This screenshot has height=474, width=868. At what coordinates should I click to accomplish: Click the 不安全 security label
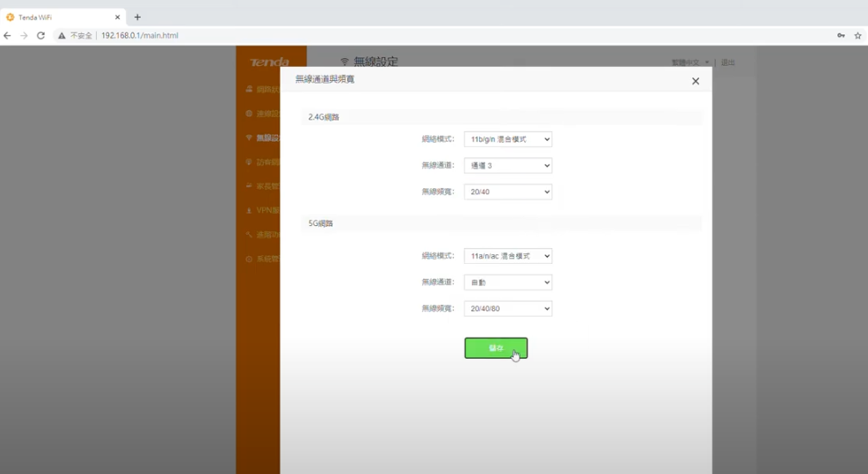(x=82, y=35)
